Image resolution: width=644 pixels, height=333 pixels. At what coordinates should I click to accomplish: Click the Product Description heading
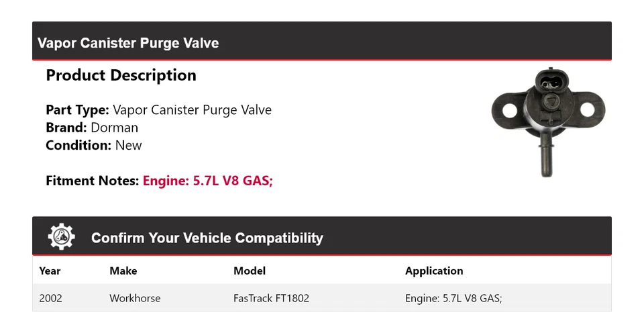tap(121, 75)
